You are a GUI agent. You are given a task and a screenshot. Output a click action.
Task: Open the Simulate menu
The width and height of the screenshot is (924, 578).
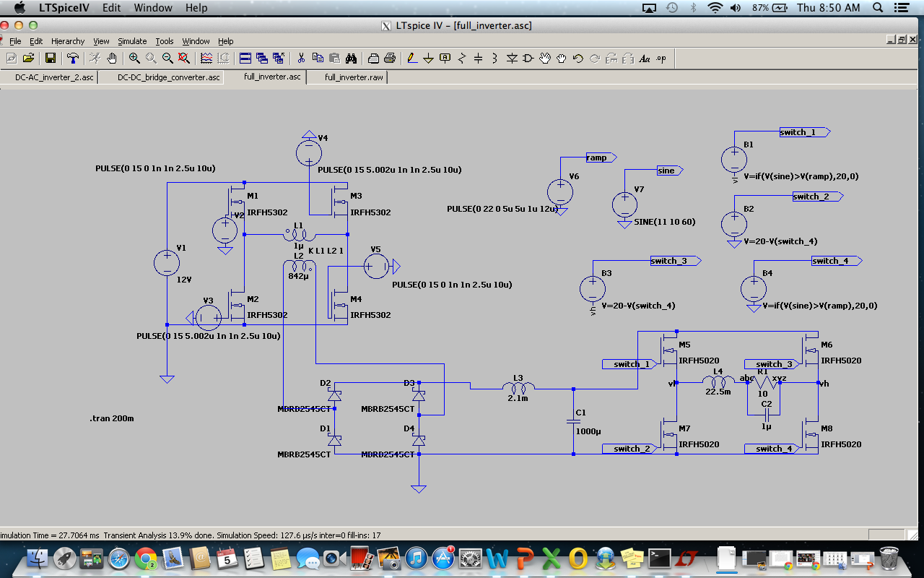coord(132,41)
